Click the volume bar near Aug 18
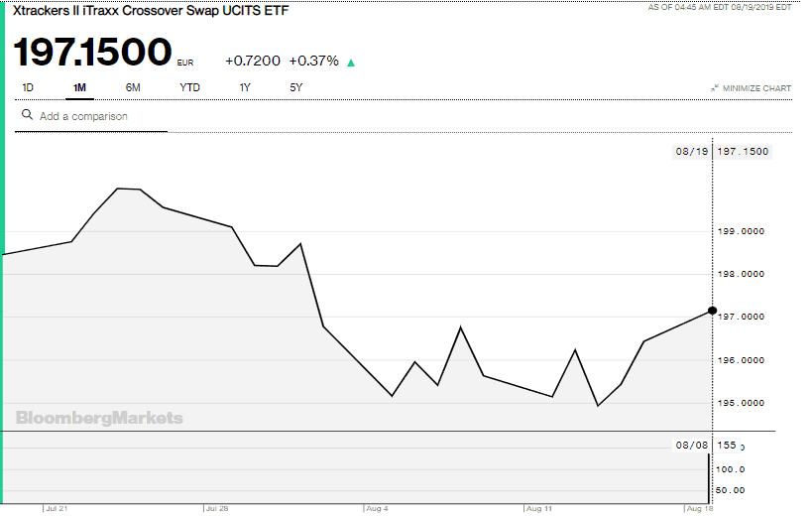 (x=709, y=478)
